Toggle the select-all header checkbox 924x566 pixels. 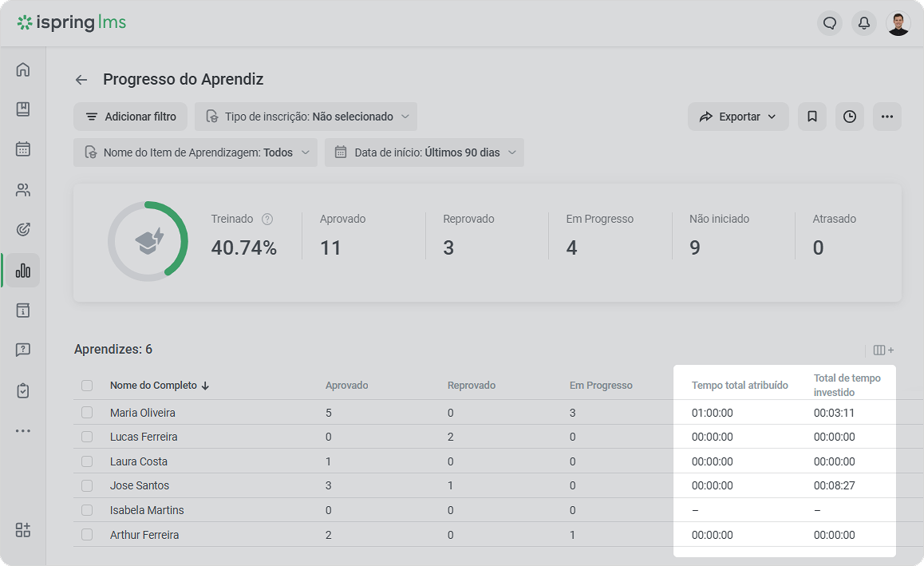(x=87, y=386)
